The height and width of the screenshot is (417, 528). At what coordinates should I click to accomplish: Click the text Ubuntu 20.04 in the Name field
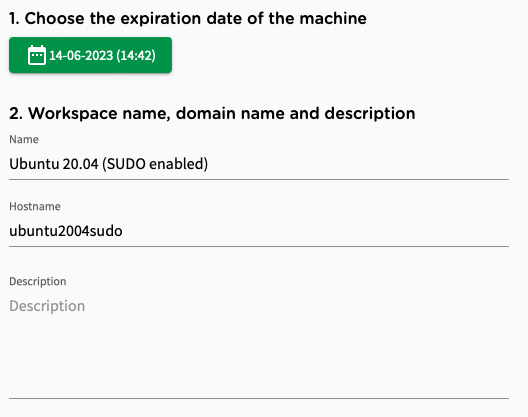pyautogui.click(x=54, y=164)
